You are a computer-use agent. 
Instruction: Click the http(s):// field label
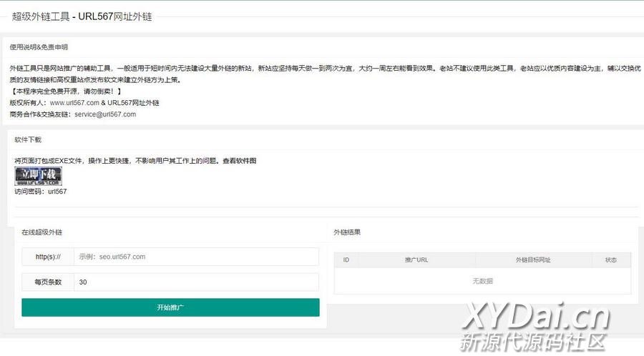click(48, 257)
